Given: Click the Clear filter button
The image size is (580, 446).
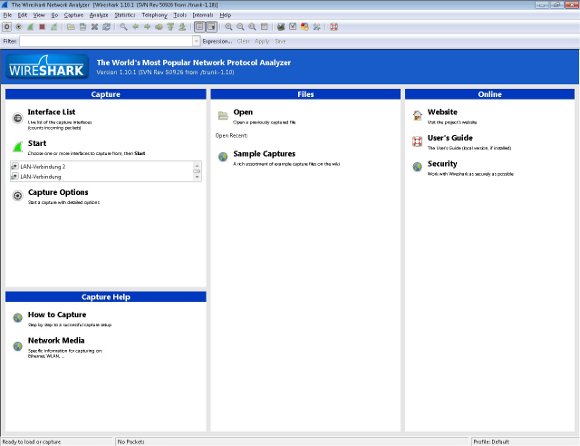Looking at the screenshot, I should pyautogui.click(x=243, y=41).
